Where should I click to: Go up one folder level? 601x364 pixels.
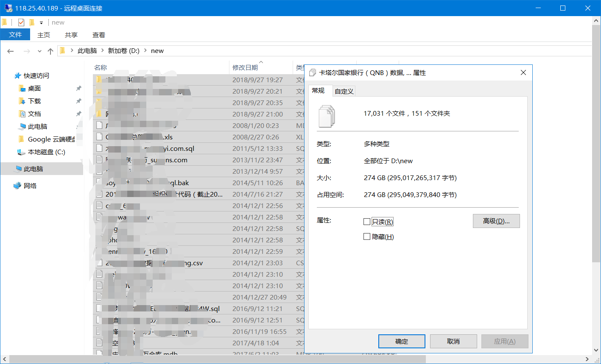(50, 51)
